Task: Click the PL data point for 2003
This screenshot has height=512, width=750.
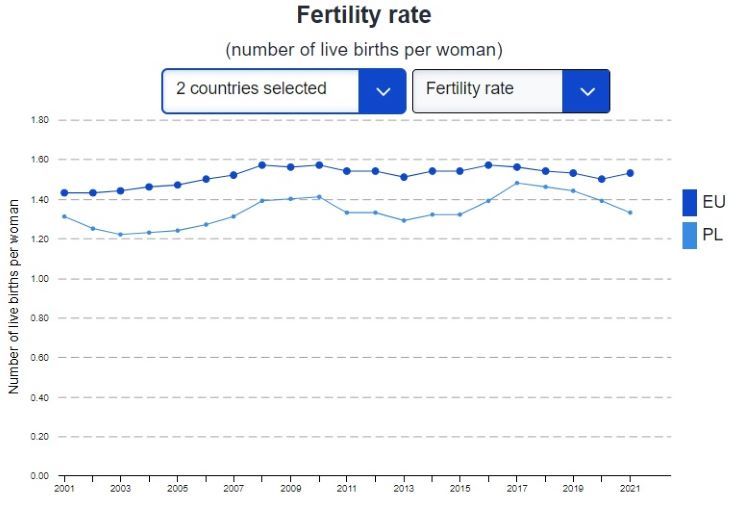Action: (120, 235)
